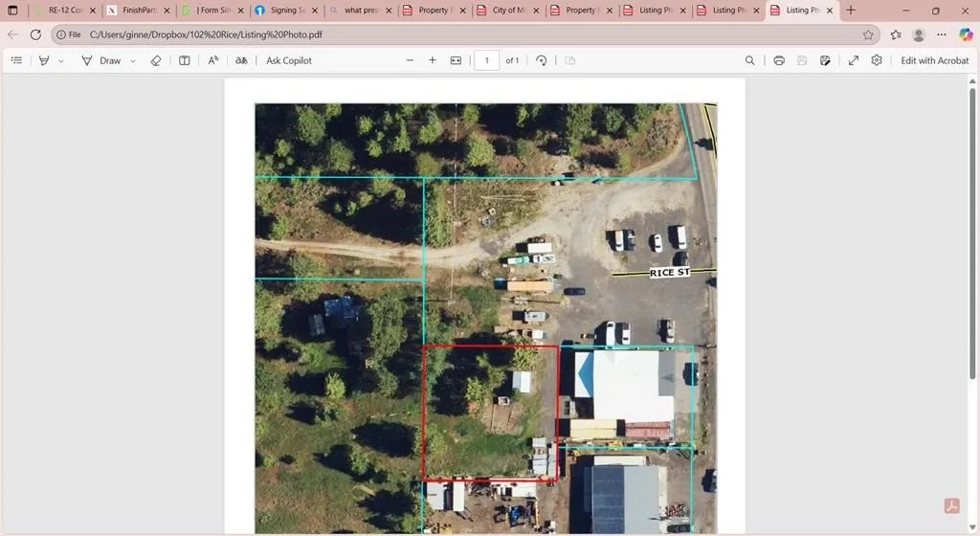Open the table of contents panel

tap(16, 60)
